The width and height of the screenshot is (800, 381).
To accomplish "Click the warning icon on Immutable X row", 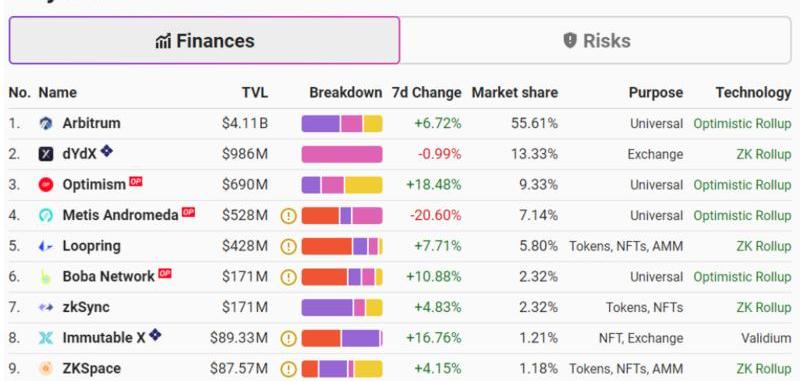I will (x=289, y=339).
